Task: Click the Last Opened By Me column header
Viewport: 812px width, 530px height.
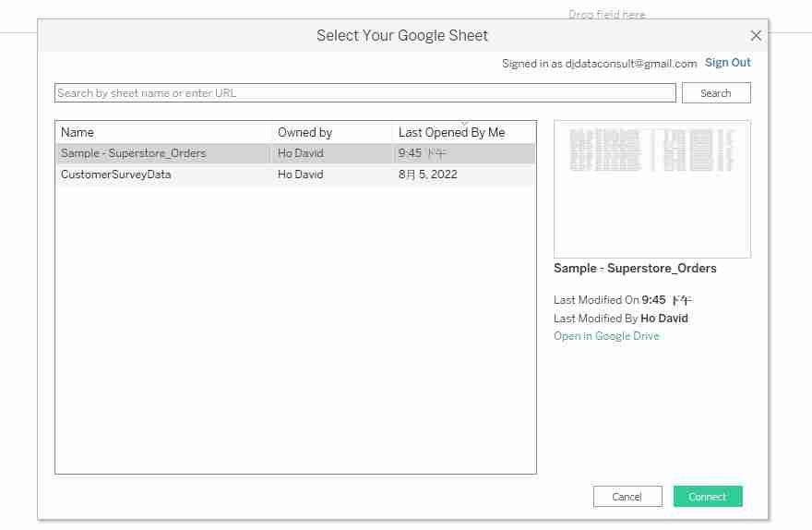Action: (x=452, y=133)
